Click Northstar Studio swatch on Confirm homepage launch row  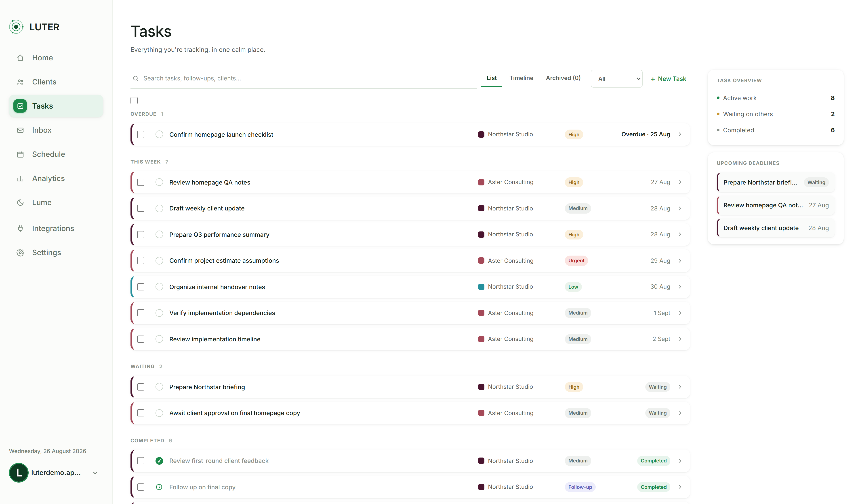click(481, 134)
